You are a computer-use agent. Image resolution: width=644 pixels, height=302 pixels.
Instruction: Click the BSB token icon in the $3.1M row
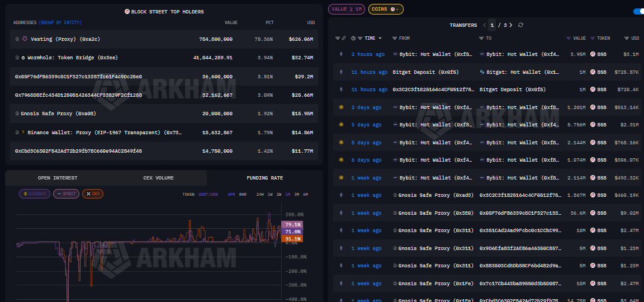pyautogui.click(x=593, y=54)
